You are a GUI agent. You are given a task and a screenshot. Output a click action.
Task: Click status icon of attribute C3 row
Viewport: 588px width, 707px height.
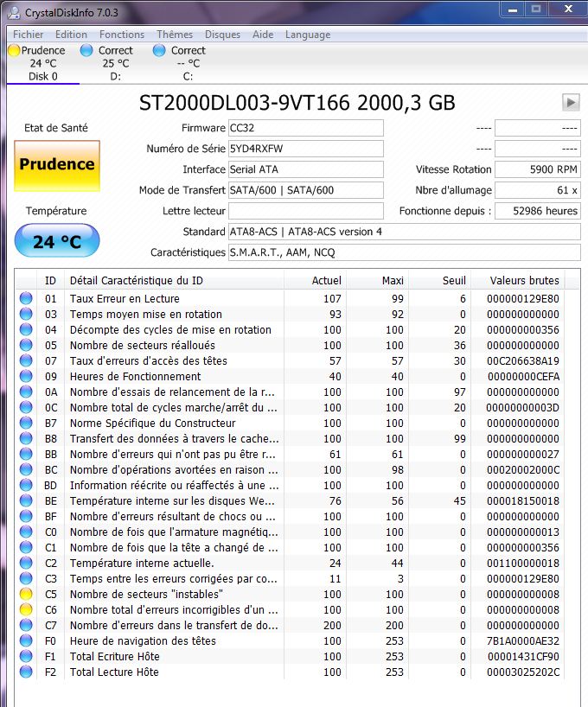(x=26, y=578)
